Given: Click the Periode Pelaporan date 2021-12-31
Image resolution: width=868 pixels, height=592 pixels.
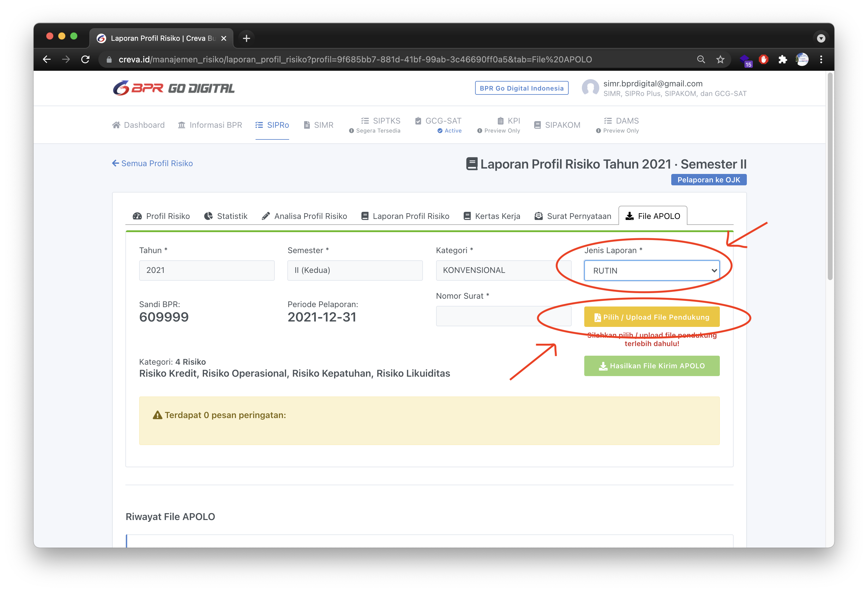Looking at the screenshot, I should coord(322,317).
